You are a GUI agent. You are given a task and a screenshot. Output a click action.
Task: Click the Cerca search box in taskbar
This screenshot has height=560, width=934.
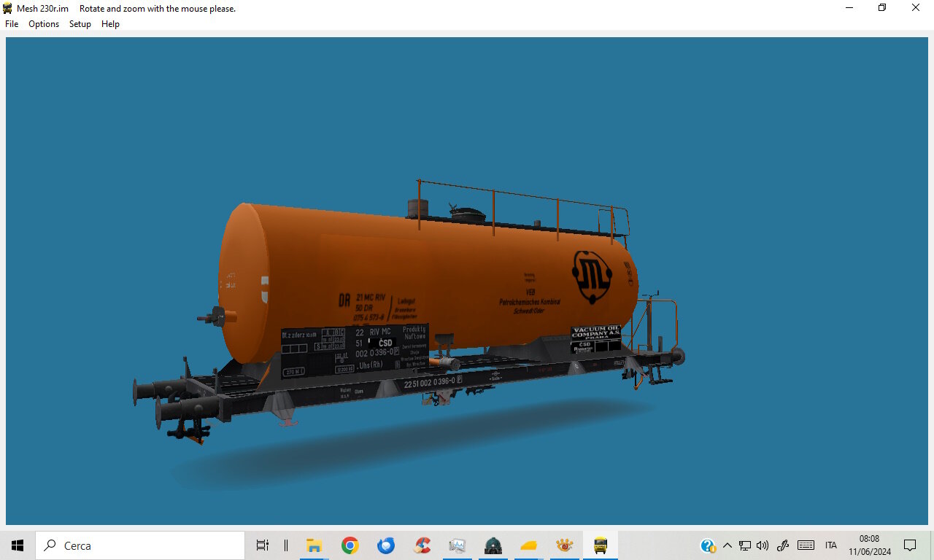point(140,545)
